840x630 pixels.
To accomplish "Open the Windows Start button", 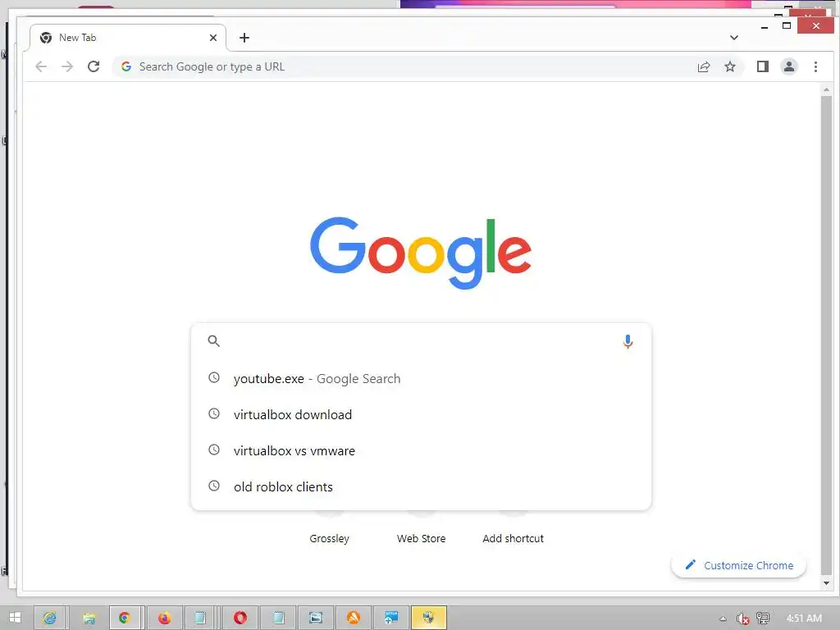I will [x=15, y=618].
